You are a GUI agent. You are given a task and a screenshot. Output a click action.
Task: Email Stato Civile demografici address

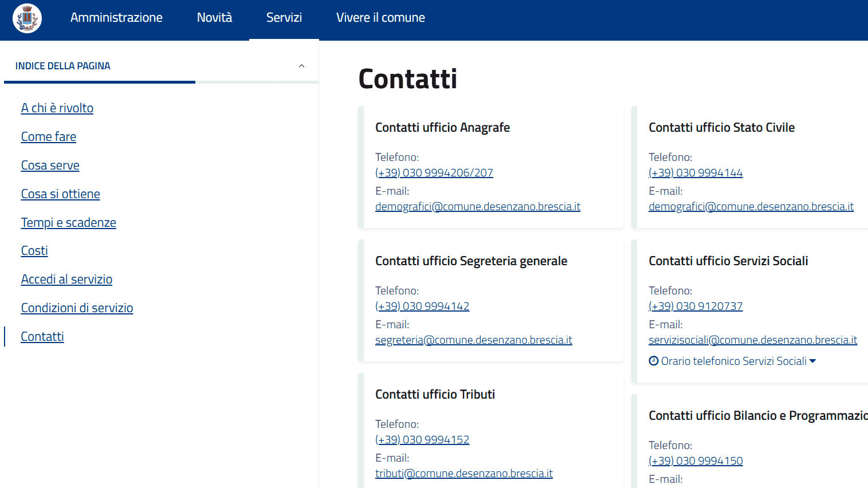tap(751, 207)
